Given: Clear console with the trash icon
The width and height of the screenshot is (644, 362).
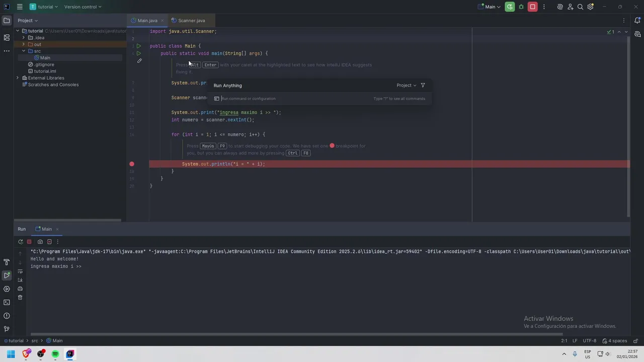Looking at the screenshot, I should (x=20, y=297).
